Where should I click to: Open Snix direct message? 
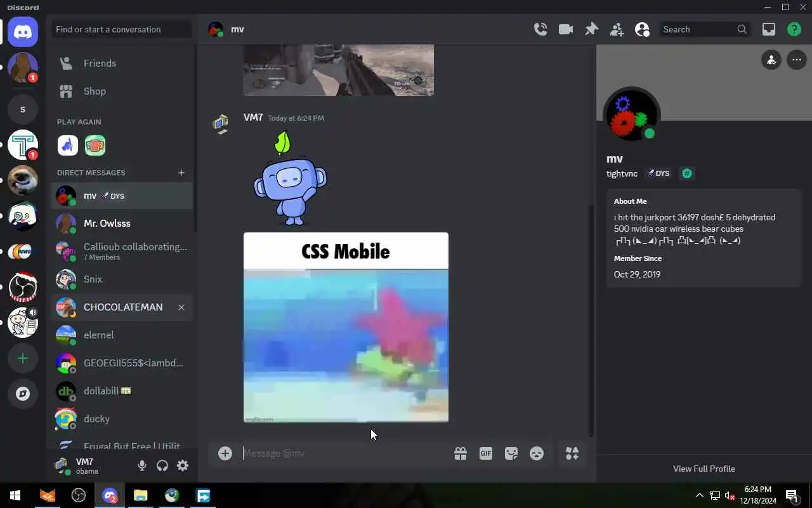pos(122,279)
